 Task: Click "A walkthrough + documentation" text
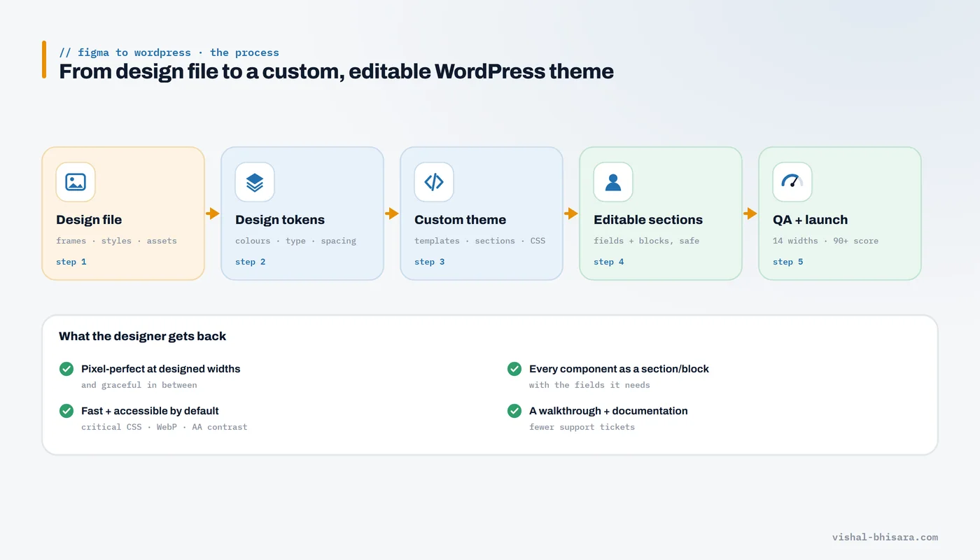pos(608,411)
